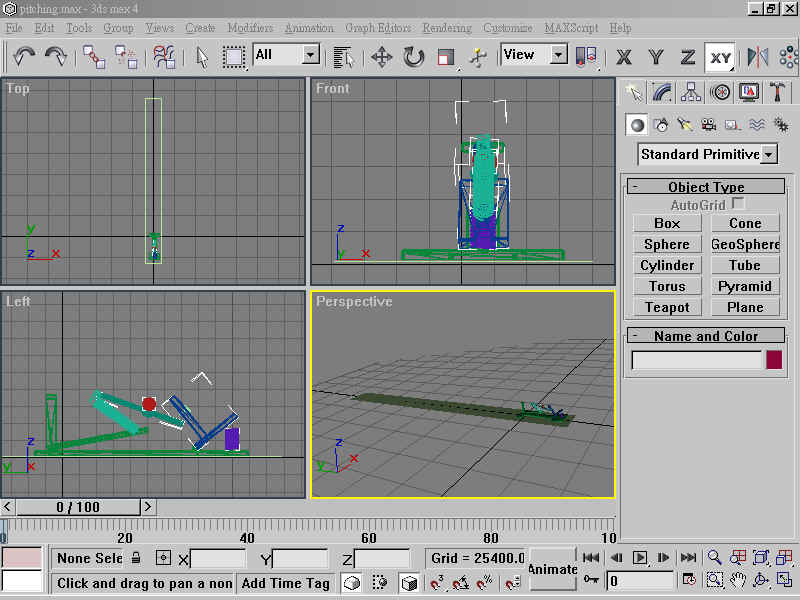This screenshot has height=600, width=800.
Task: Open the Graph Editors menu
Action: [378, 28]
